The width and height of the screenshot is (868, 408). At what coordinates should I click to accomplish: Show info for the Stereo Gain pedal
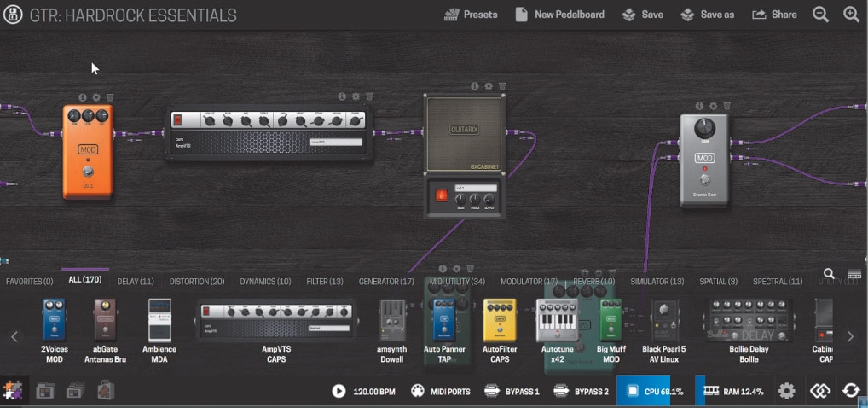point(700,106)
